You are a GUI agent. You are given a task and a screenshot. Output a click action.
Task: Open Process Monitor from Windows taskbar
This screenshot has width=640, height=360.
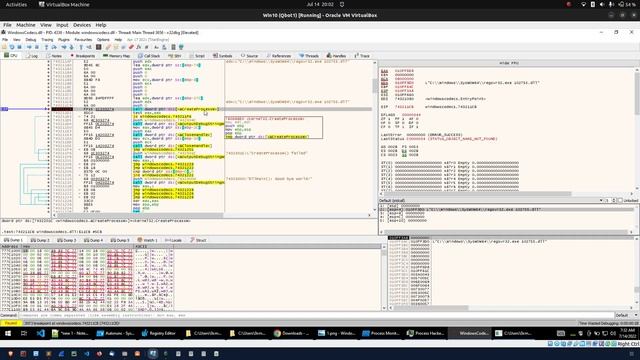(x=380, y=333)
